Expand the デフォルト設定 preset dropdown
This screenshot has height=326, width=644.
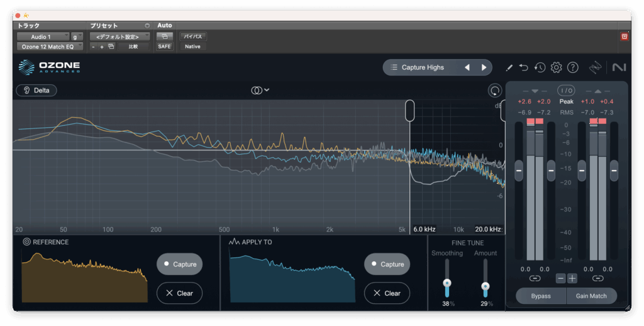119,37
